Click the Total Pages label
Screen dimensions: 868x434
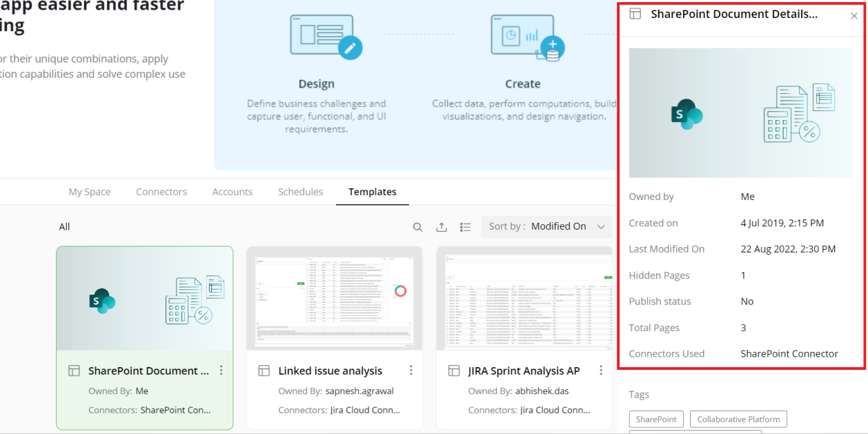pos(654,328)
